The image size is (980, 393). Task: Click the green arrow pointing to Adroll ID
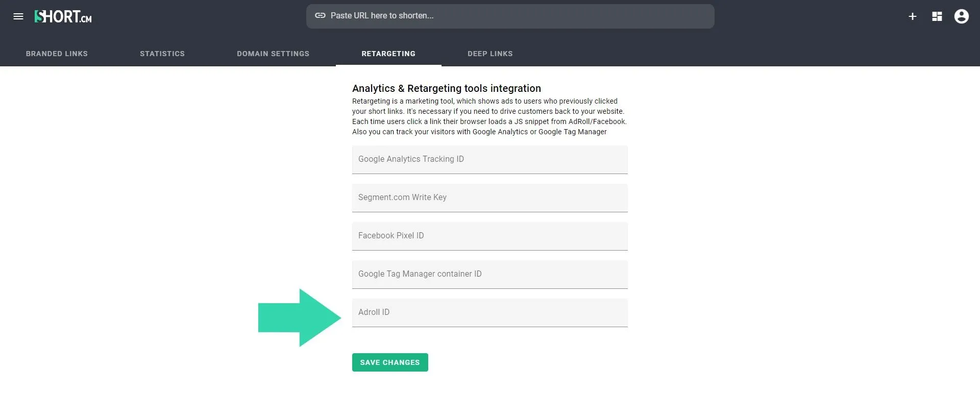pyautogui.click(x=300, y=317)
